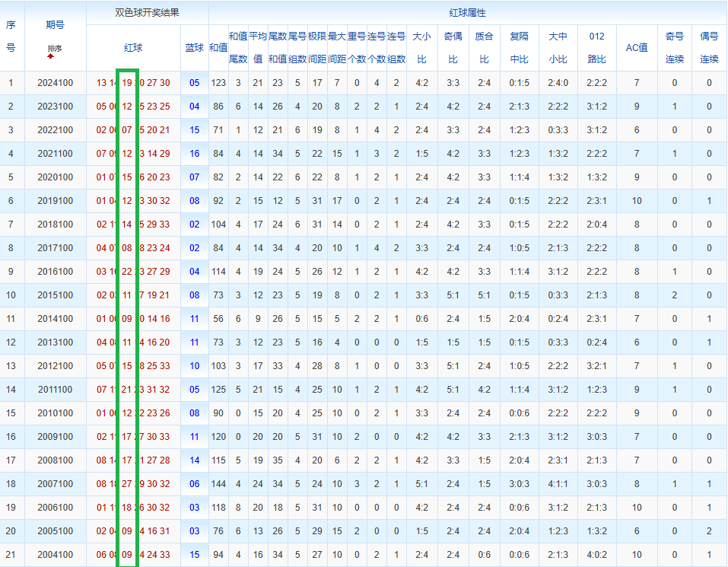728x567 pixels.
Task: Click the 大小比 column header
Action: (422, 48)
